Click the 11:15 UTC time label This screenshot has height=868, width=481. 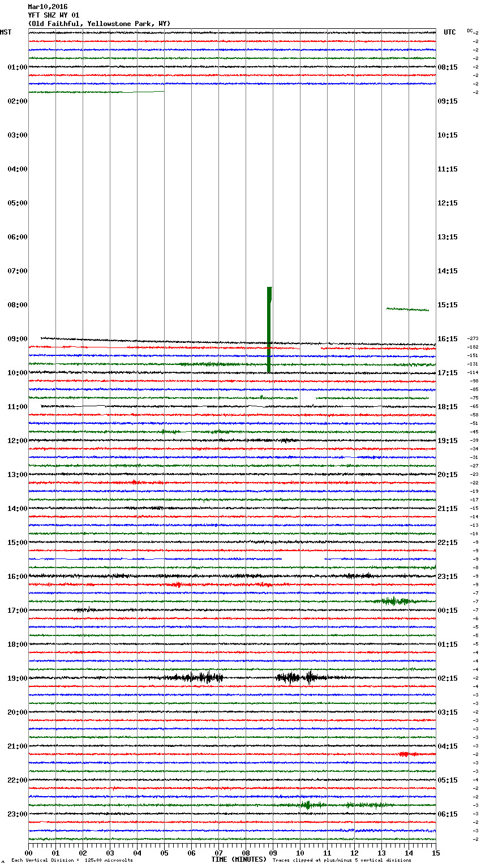click(x=448, y=169)
